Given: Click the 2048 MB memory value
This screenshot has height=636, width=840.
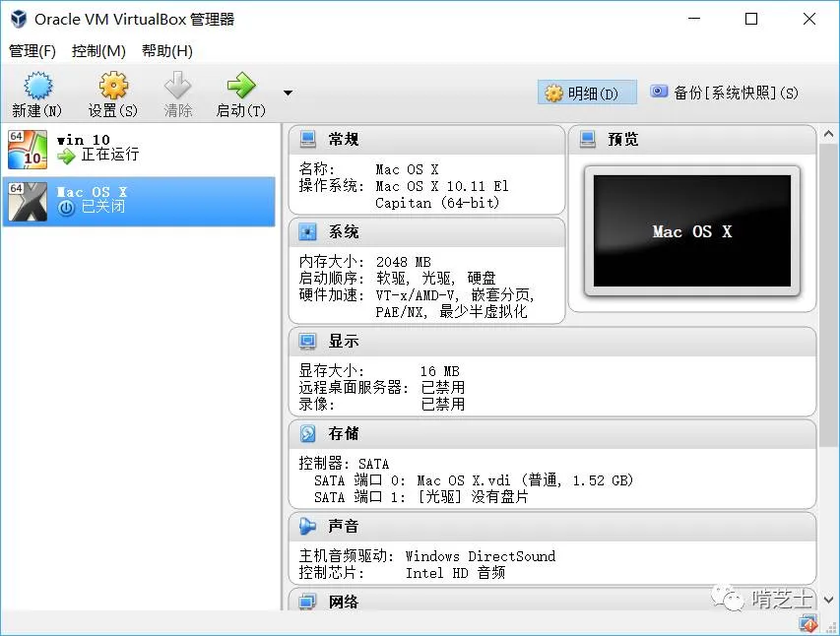Looking at the screenshot, I should [x=404, y=262].
